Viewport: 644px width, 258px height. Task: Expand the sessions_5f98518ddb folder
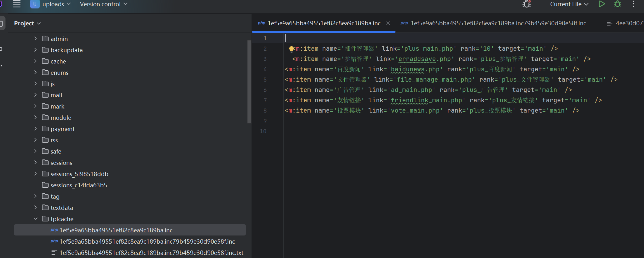[x=35, y=174]
